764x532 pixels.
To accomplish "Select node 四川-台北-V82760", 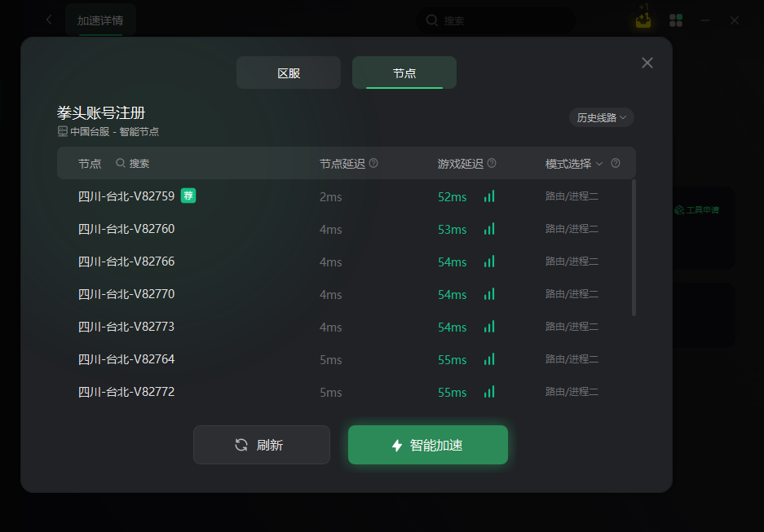I will (126, 229).
